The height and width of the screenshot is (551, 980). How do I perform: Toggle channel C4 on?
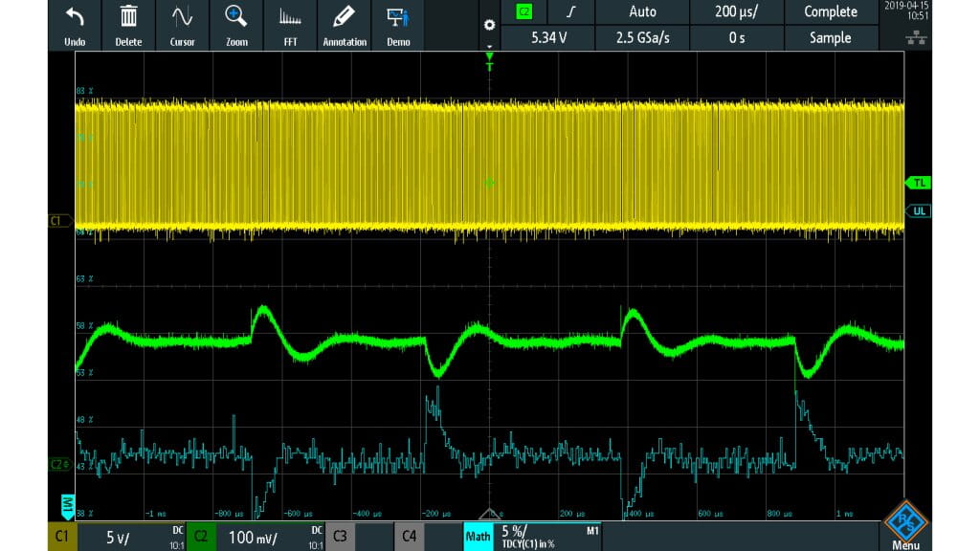coord(409,537)
